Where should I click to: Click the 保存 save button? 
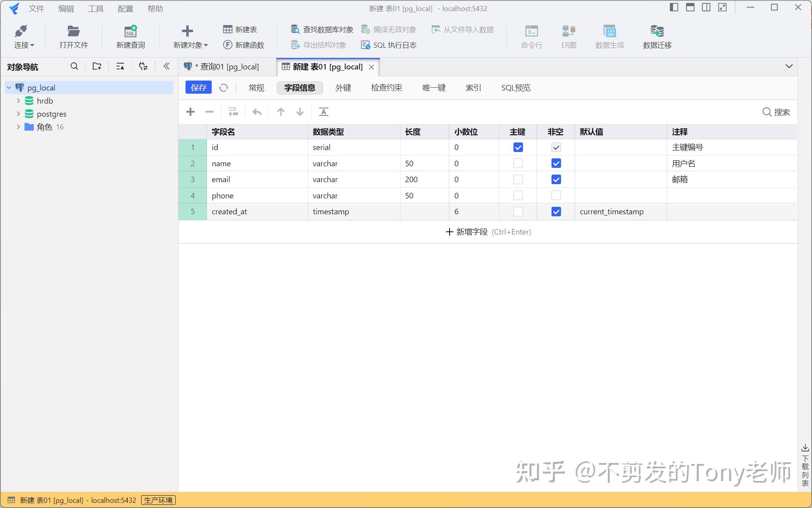(198, 87)
